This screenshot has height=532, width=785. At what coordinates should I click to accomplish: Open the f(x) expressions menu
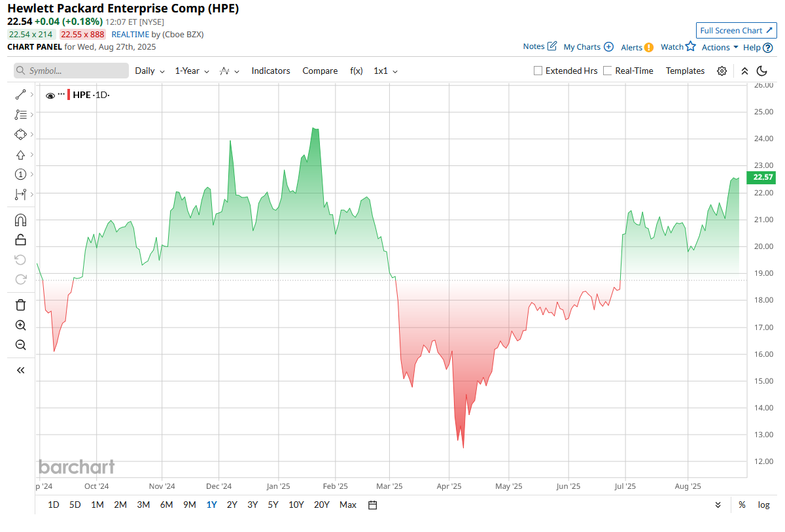tap(357, 71)
